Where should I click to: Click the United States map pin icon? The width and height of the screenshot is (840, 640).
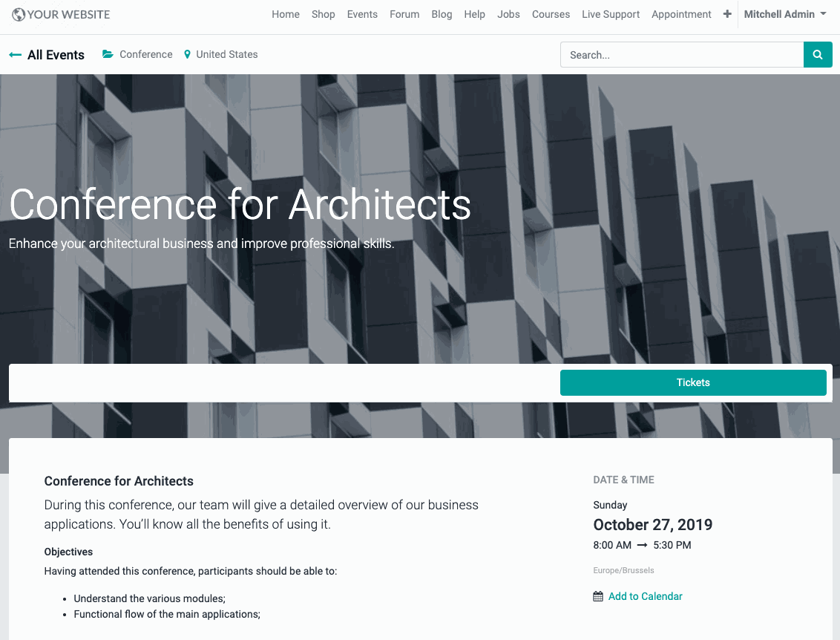188,54
